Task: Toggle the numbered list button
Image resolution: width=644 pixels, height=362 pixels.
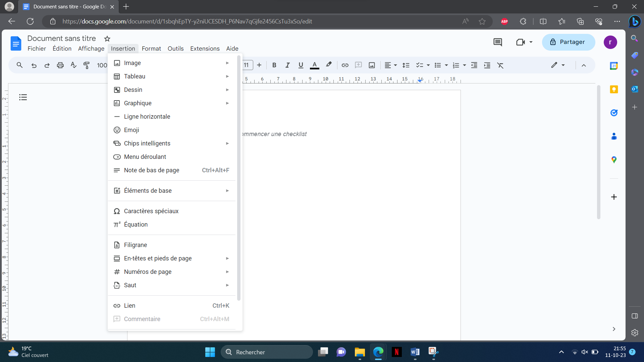Action: tap(456, 65)
